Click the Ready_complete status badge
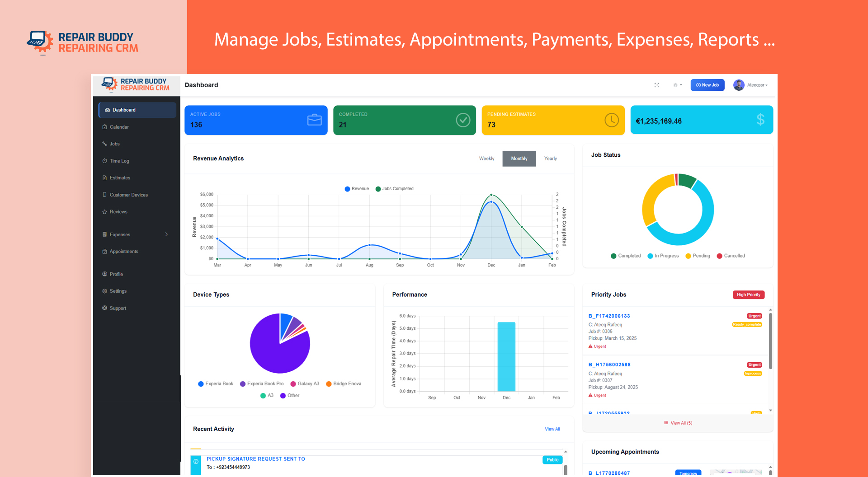 pos(747,324)
